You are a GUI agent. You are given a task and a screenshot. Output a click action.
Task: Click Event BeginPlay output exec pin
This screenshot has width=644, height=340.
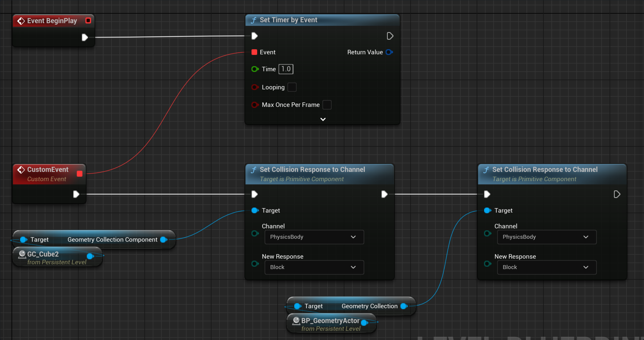pos(85,37)
